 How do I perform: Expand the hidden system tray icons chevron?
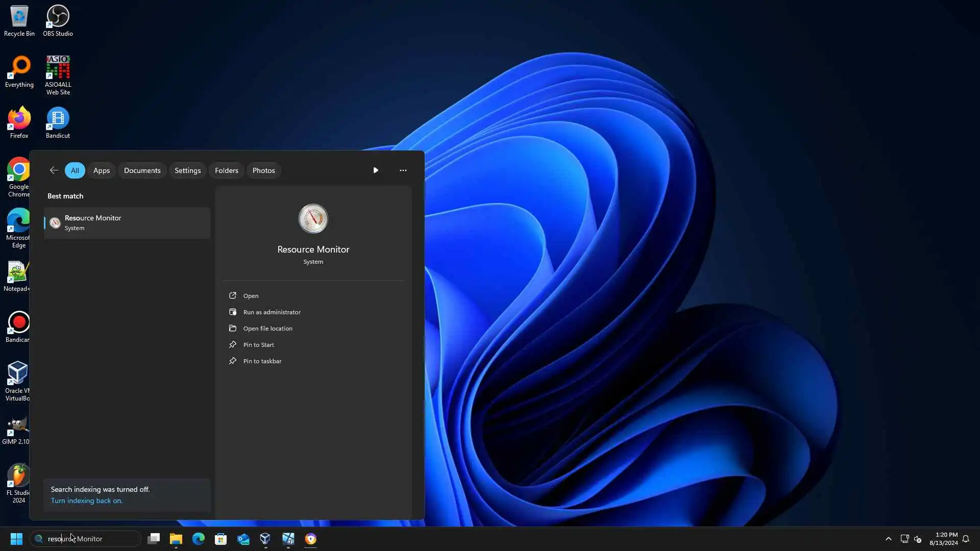[x=889, y=539]
